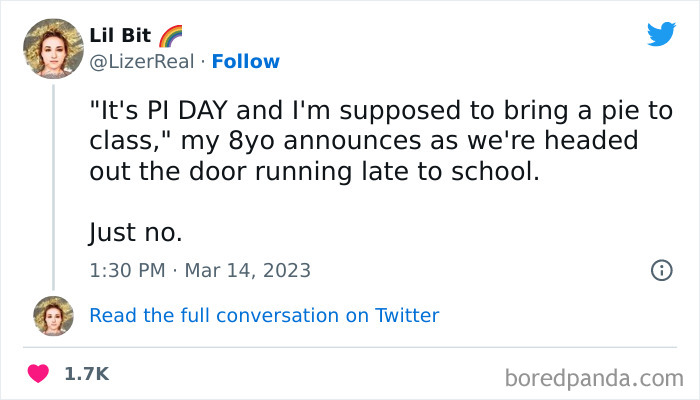The width and height of the screenshot is (700, 400).
Task: Open the tweet info icon
Action: 660,270
